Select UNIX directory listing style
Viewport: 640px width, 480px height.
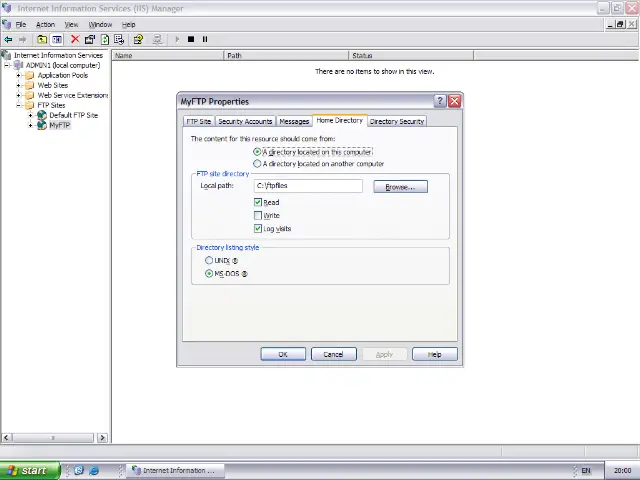[209, 260]
